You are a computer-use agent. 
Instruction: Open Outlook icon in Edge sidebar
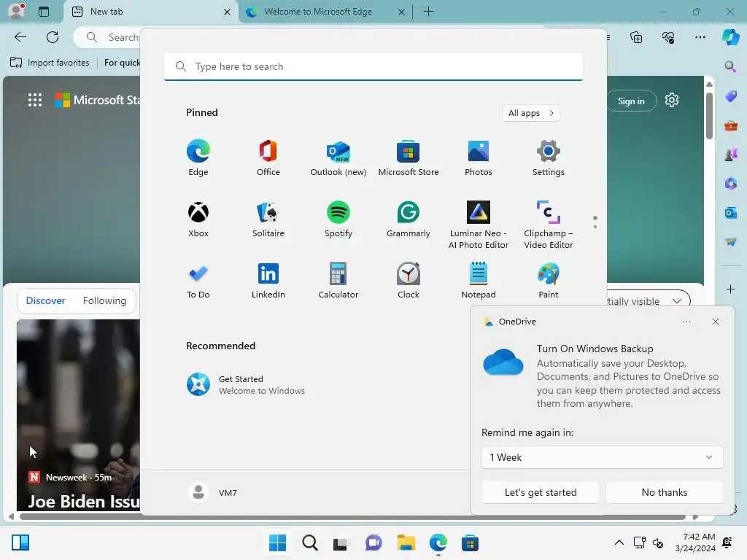pos(730,212)
